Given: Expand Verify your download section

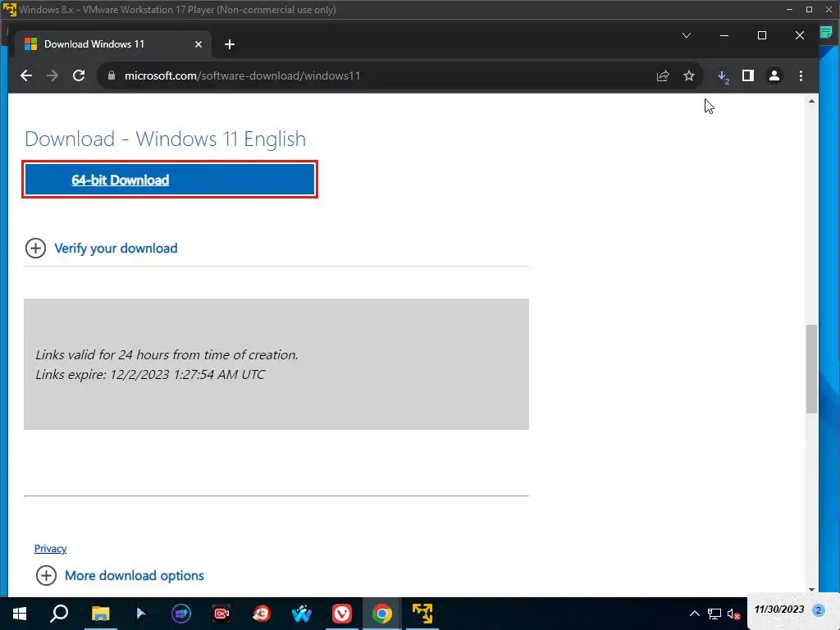Looking at the screenshot, I should click(x=35, y=248).
